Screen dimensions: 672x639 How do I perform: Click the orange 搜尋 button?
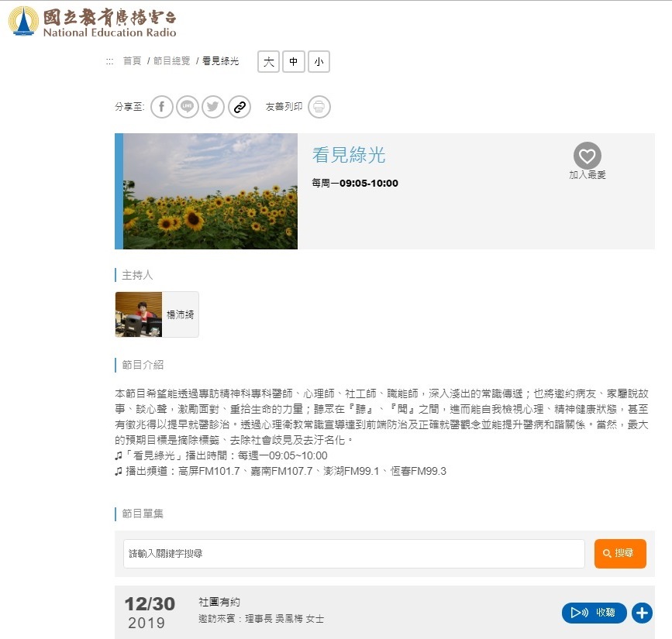620,554
